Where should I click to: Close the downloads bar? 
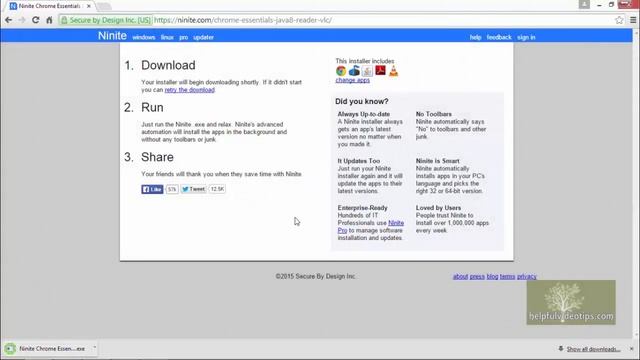(631, 349)
